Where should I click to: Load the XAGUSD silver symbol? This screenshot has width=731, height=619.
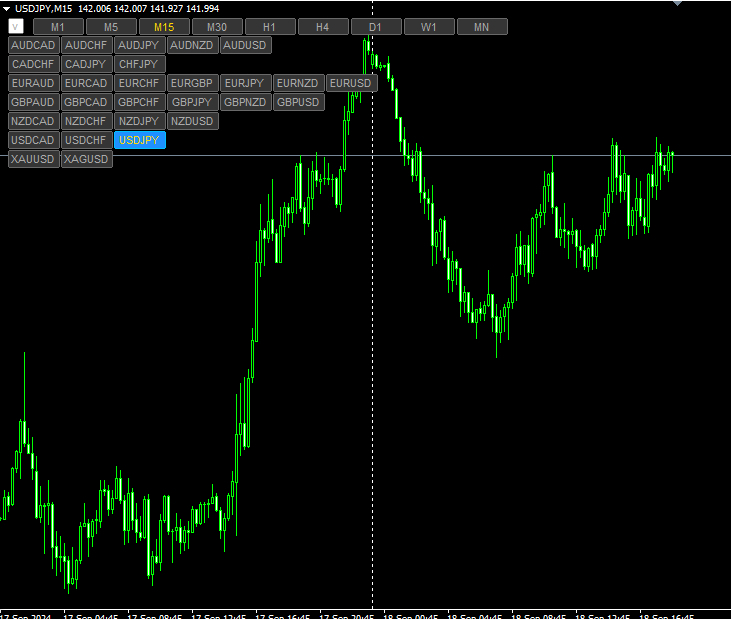coord(86,159)
